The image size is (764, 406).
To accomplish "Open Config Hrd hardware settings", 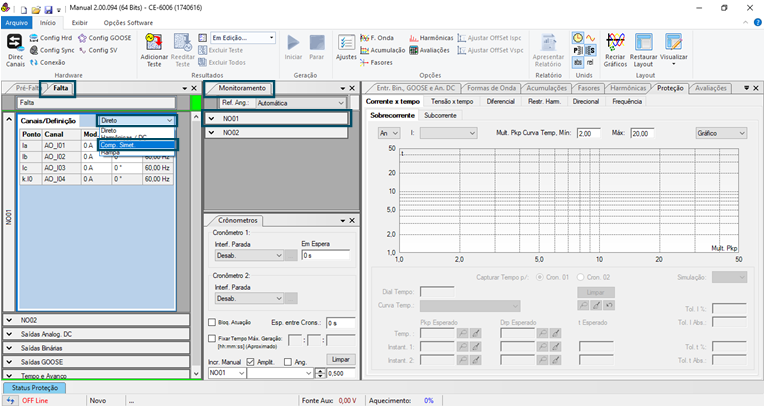I will 51,38.
